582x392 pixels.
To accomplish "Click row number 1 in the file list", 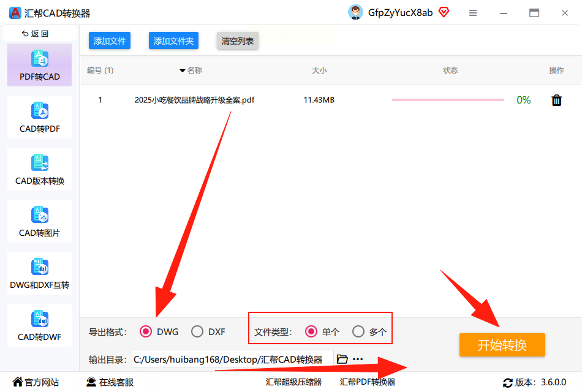I will [x=100, y=100].
